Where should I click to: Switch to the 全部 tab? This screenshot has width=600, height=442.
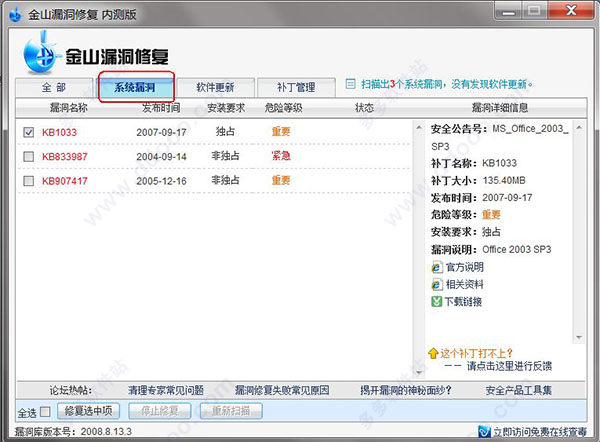[54, 87]
